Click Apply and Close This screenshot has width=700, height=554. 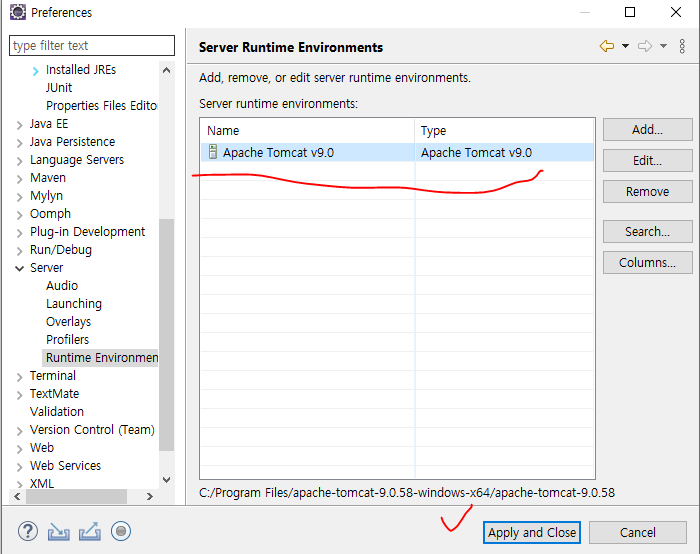tap(532, 533)
